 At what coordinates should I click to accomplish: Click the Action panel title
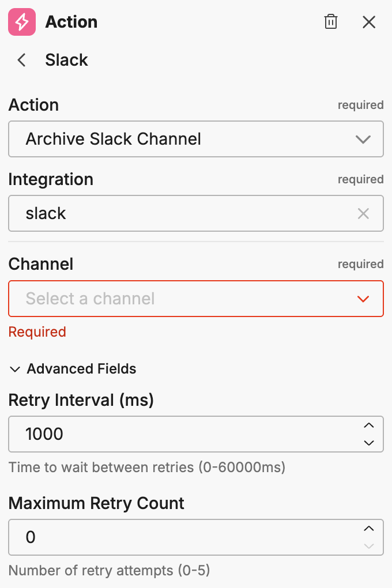(71, 22)
